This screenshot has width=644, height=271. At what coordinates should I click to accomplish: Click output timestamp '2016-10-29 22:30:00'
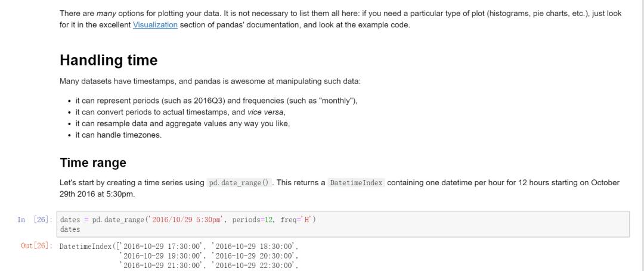(x=255, y=266)
